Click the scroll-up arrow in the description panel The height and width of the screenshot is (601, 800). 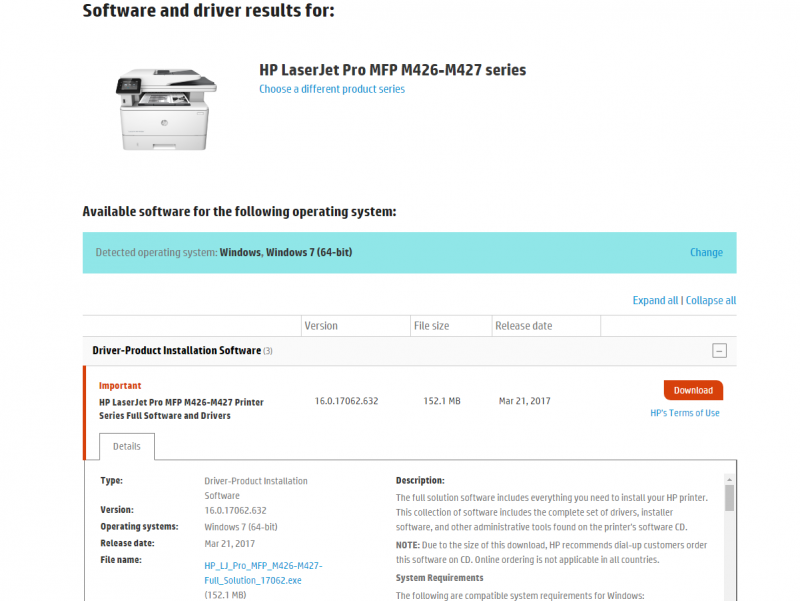point(727,478)
